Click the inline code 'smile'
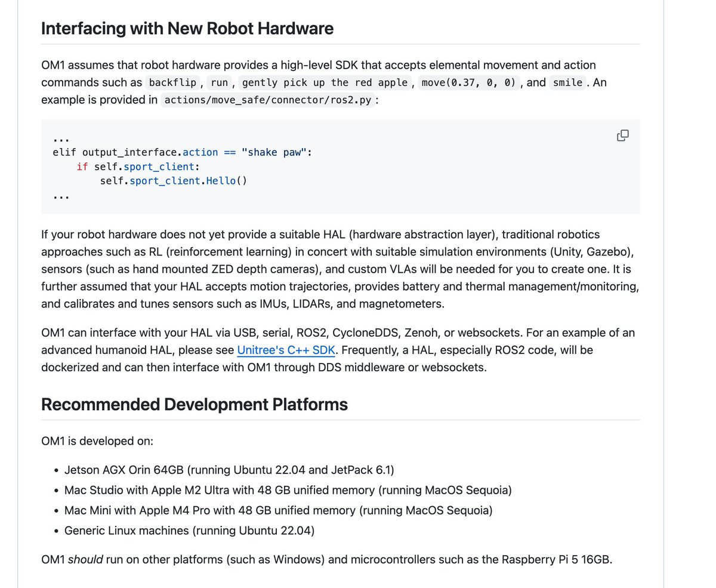716x588 pixels. click(567, 82)
